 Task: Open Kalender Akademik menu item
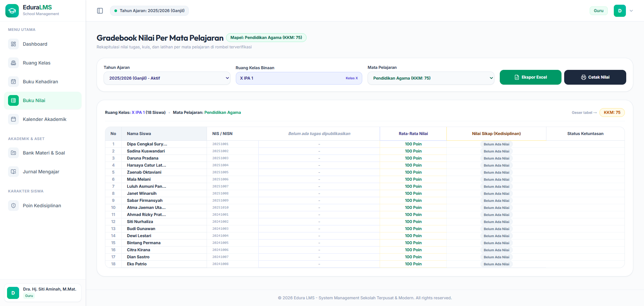click(x=43, y=119)
